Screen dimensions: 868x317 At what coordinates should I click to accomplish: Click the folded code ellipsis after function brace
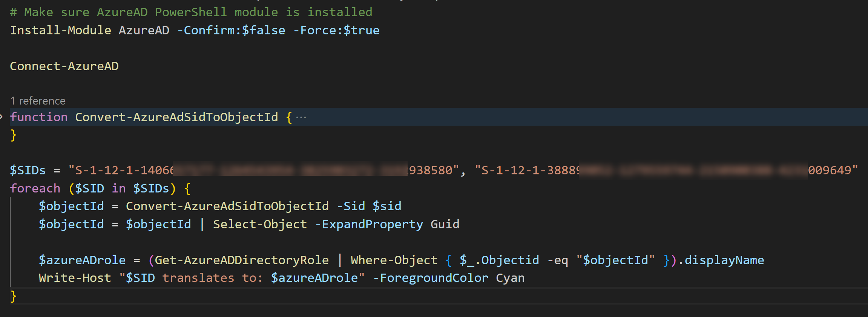tap(301, 117)
